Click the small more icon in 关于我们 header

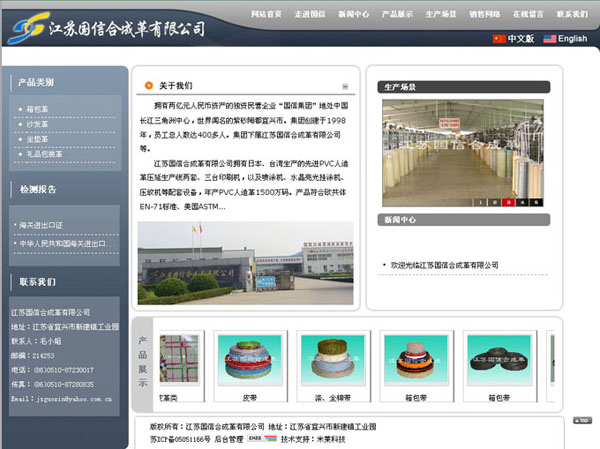point(345,87)
